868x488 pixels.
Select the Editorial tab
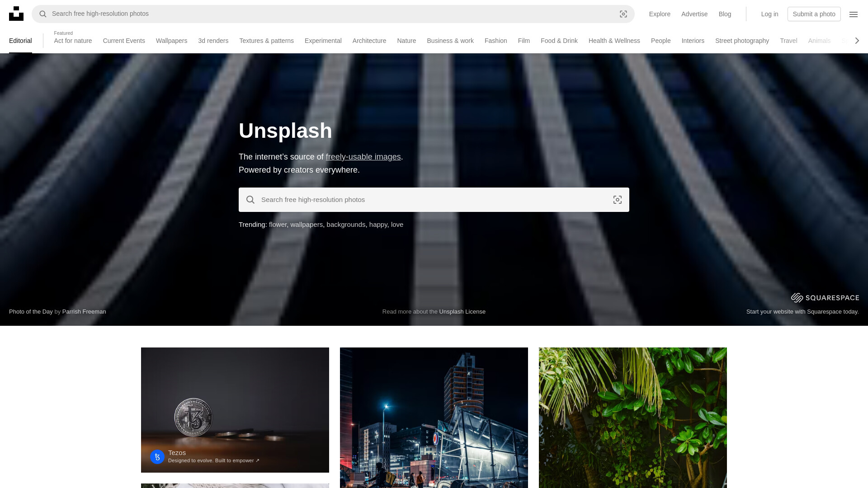pyautogui.click(x=20, y=41)
